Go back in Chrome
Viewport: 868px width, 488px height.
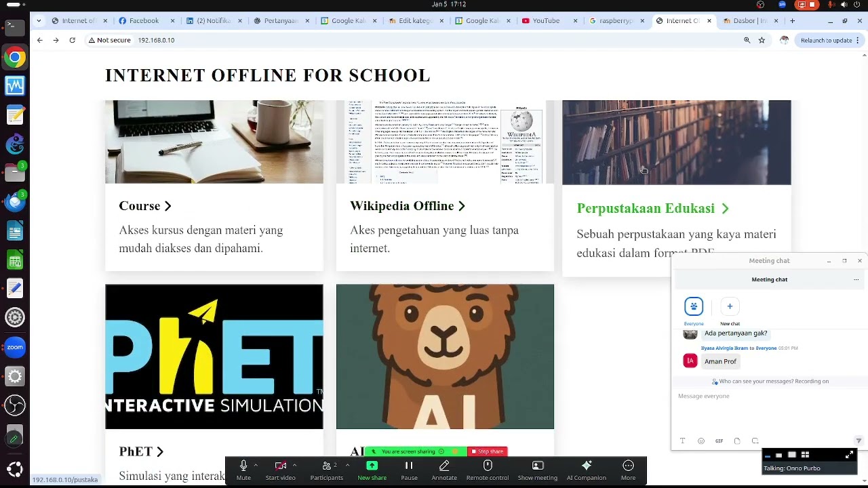(39, 40)
